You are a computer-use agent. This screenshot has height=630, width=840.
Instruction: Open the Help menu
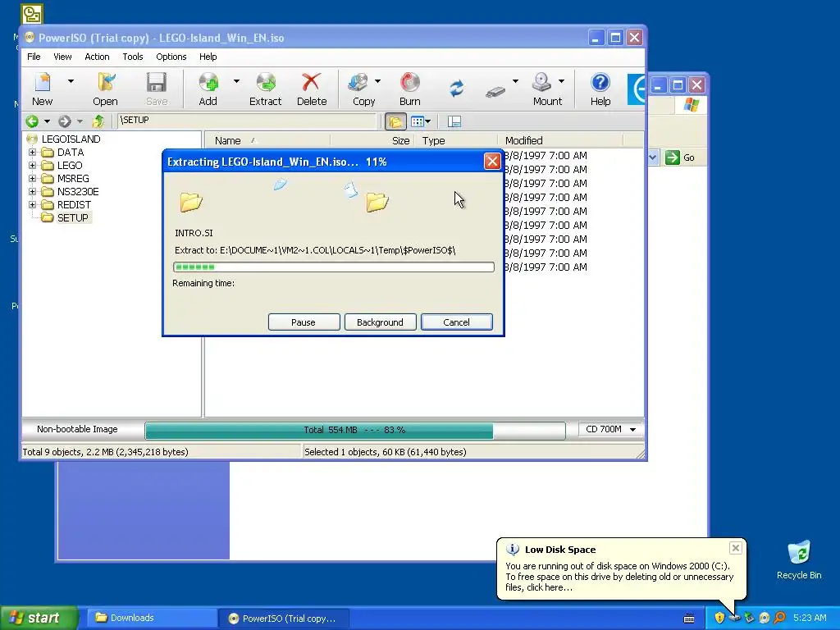point(208,57)
